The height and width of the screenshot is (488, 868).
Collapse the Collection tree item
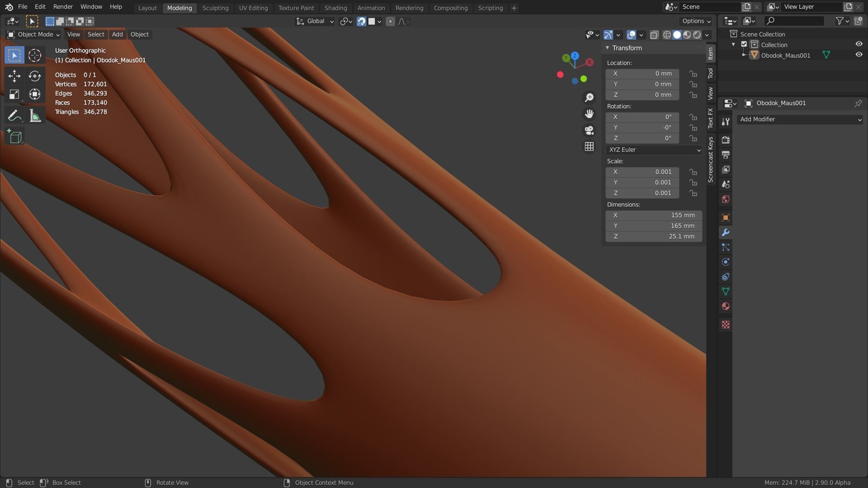click(x=733, y=44)
